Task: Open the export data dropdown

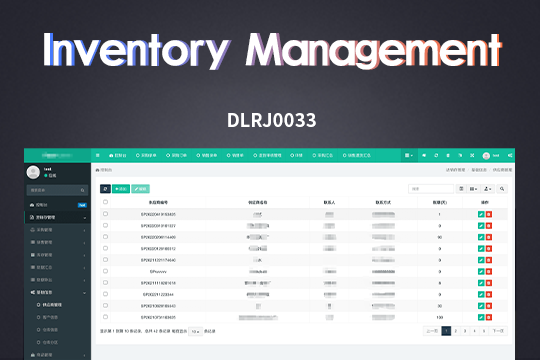Action: [x=487, y=189]
